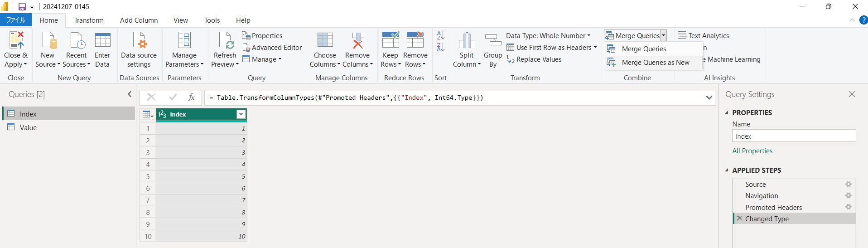The image size is (868, 248).
Task: Open Data Type Whole Number dropdown
Action: tap(548, 35)
